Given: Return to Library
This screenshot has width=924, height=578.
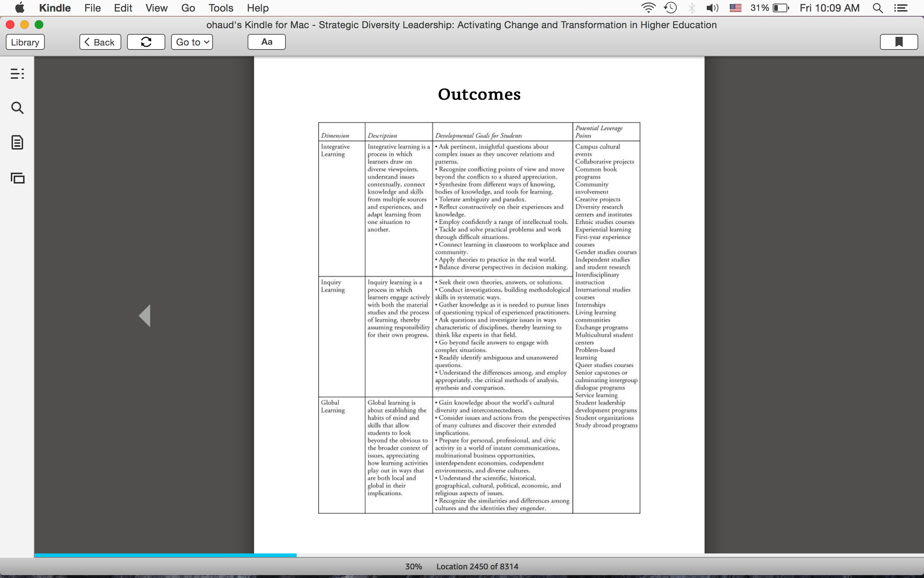Looking at the screenshot, I should pyautogui.click(x=25, y=42).
